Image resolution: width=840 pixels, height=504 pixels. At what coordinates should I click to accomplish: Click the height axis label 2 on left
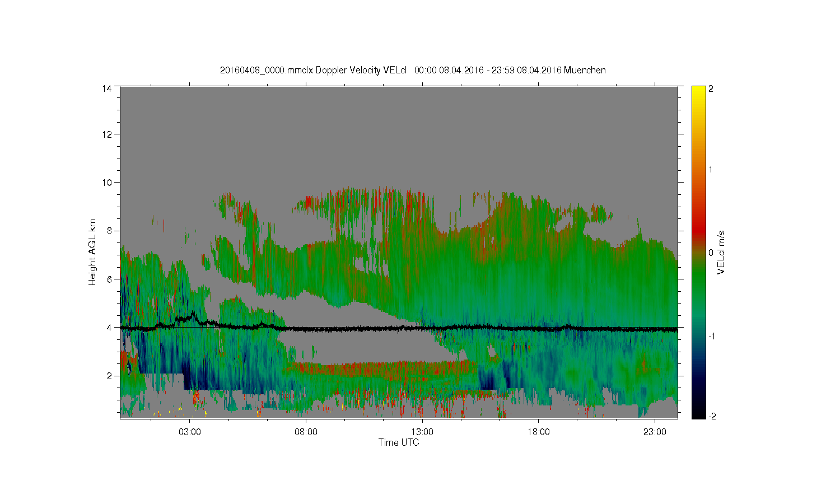point(109,375)
